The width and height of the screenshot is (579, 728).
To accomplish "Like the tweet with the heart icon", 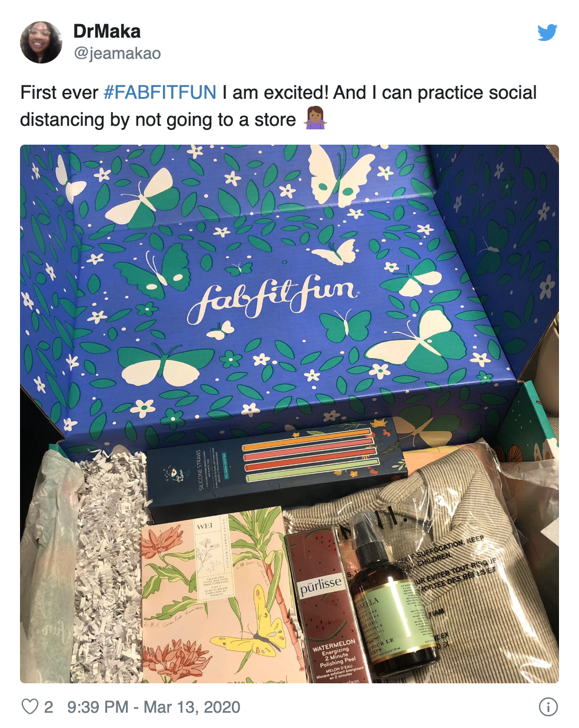I will pyautogui.click(x=30, y=706).
